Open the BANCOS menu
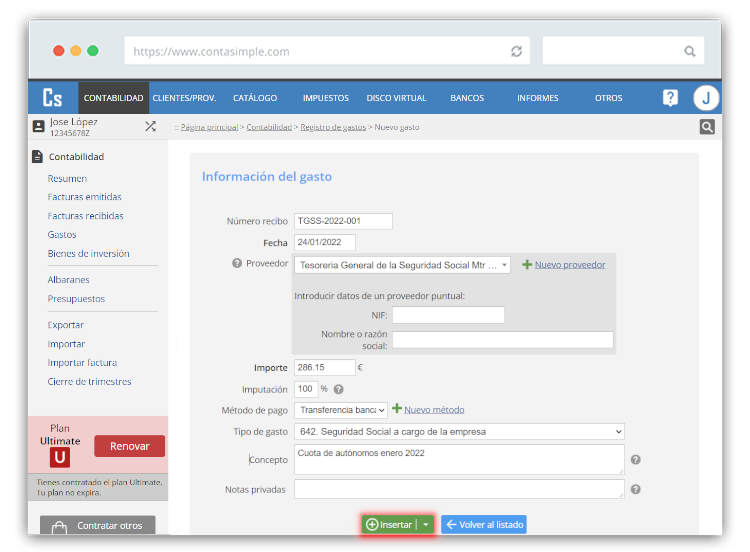The height and width of the screenshot is (552, 750). pos(467,98)
